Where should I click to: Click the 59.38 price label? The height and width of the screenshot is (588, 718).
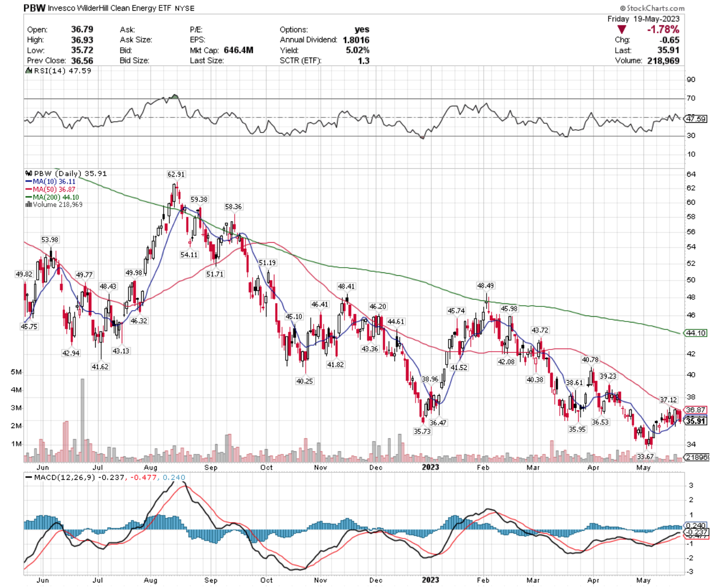pos(199,199)
